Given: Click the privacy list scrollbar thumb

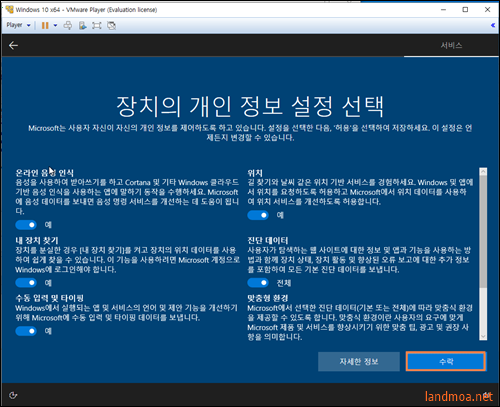Looking at the screenshot, I should click(483, 231).
